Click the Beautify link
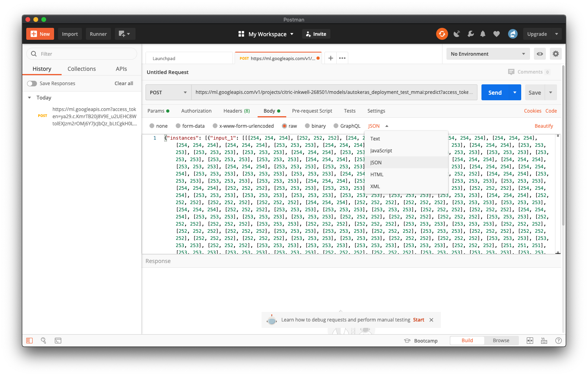588x376 pixels. tap(543, 126)
